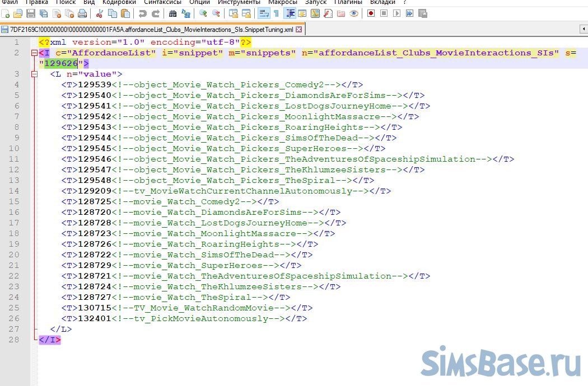Screen dimensions: 588x386
Task: Click the New file toolbar icon
Action: pyautogui.click(x=6, y=13)
